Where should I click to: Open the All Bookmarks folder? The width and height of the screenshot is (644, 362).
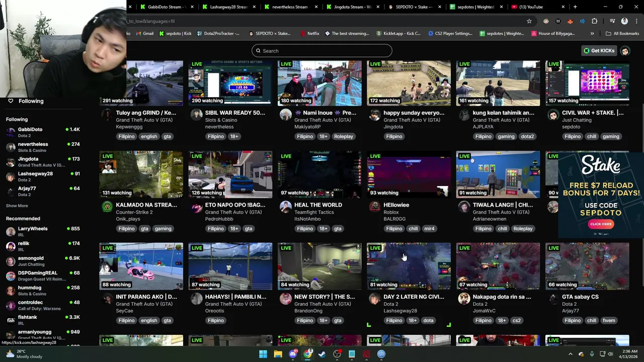tap(622, 34)
